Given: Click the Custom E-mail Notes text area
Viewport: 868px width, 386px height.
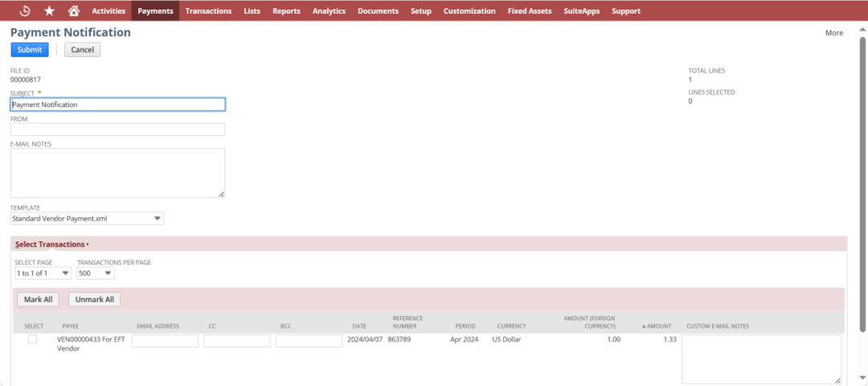Looking at the screenshot, I should click(762, 359).
